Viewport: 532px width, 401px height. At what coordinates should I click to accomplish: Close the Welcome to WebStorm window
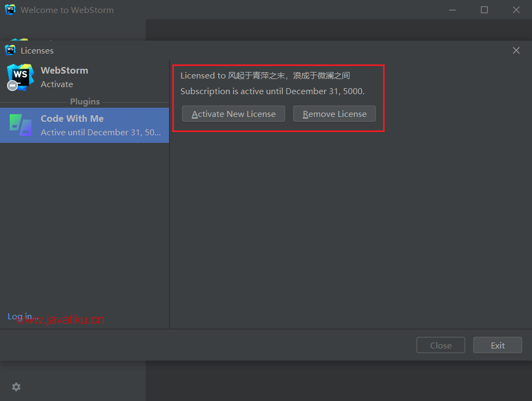pyautogui.click(x=516, y=10)
